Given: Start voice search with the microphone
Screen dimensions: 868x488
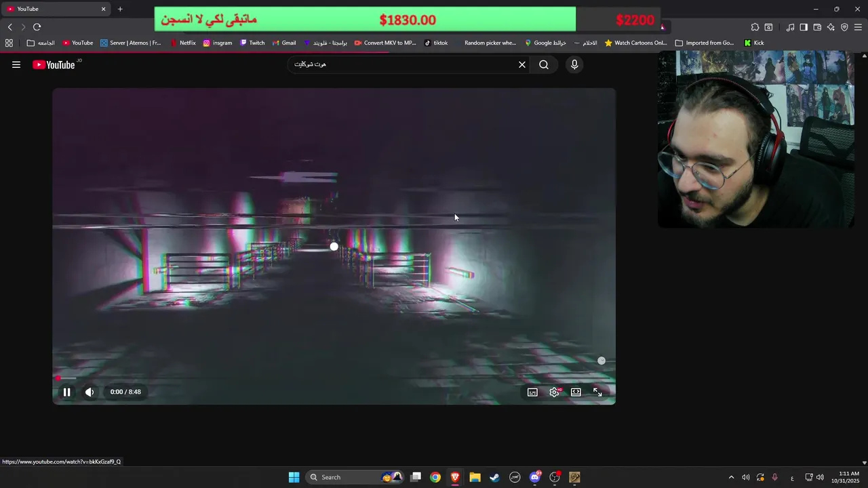Looking at the screenshot, I should pos(574,64).
